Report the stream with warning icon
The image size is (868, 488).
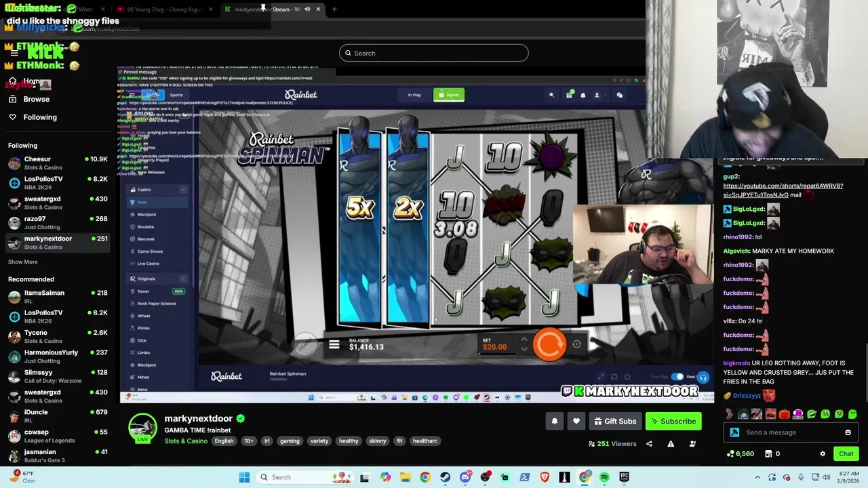[x=671, y=444]
